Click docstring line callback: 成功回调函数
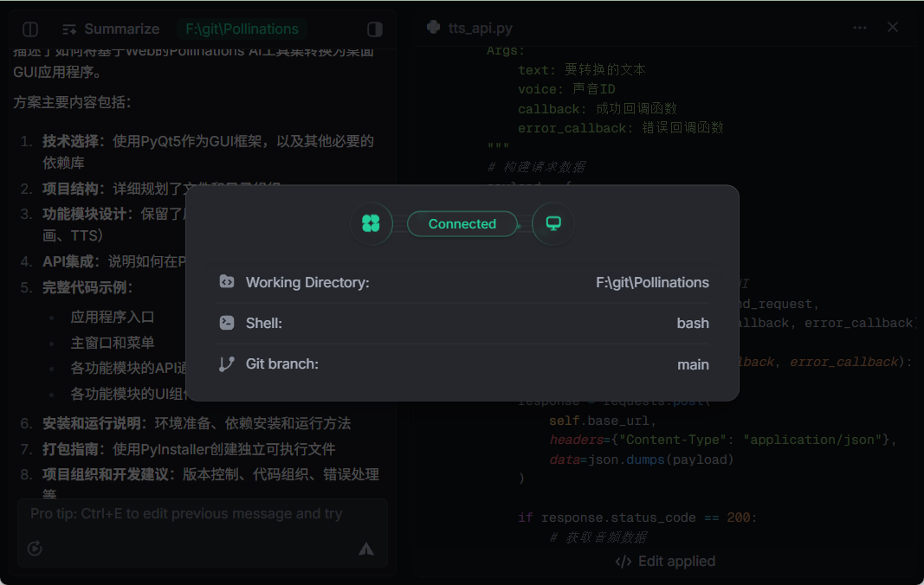The width and height of the screenshot is (924, 585). [x=597, y=108]
